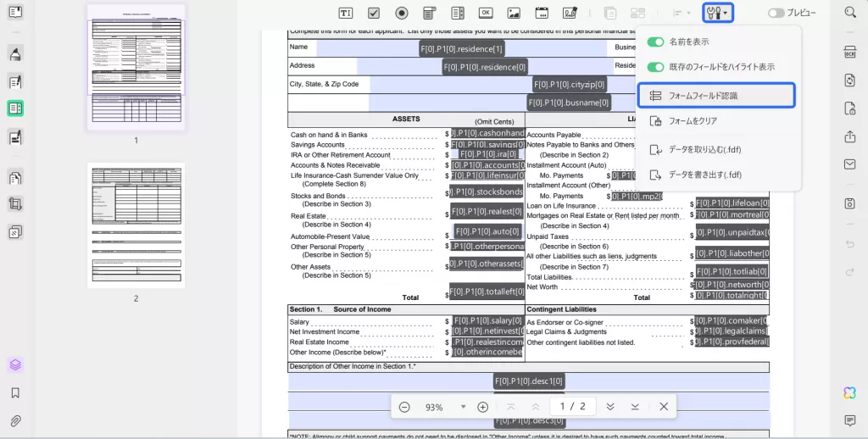Open the batch copy sidebar icon
The width and height of the screenshot is (868, 439).
pyautogui.click(x=15, y=231)
